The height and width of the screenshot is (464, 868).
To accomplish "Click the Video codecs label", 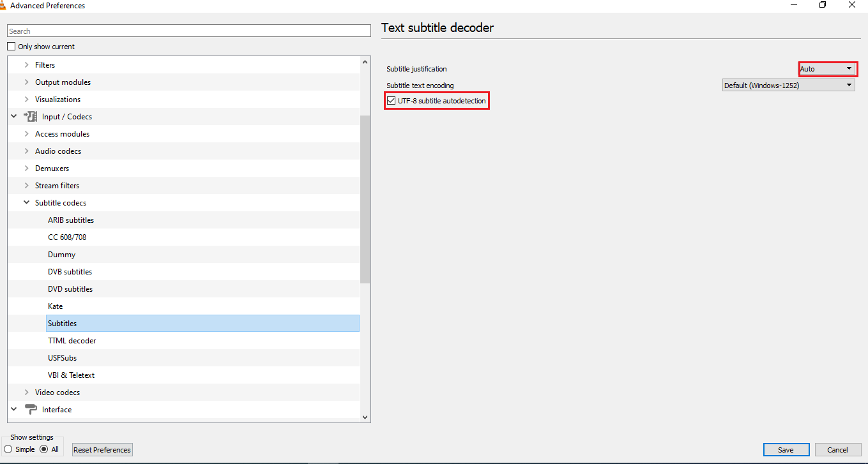I will click(57, 393).
